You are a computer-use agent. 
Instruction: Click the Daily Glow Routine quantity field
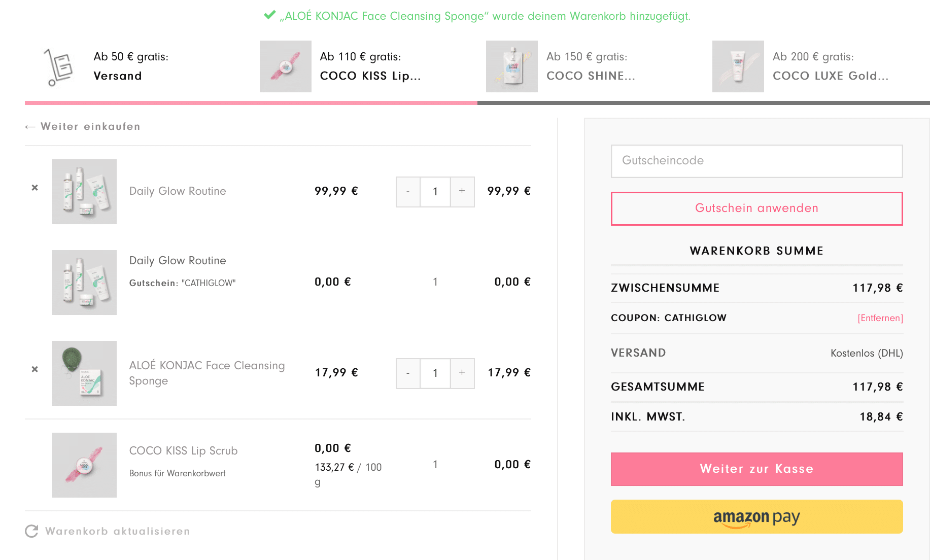pos(435,192)
